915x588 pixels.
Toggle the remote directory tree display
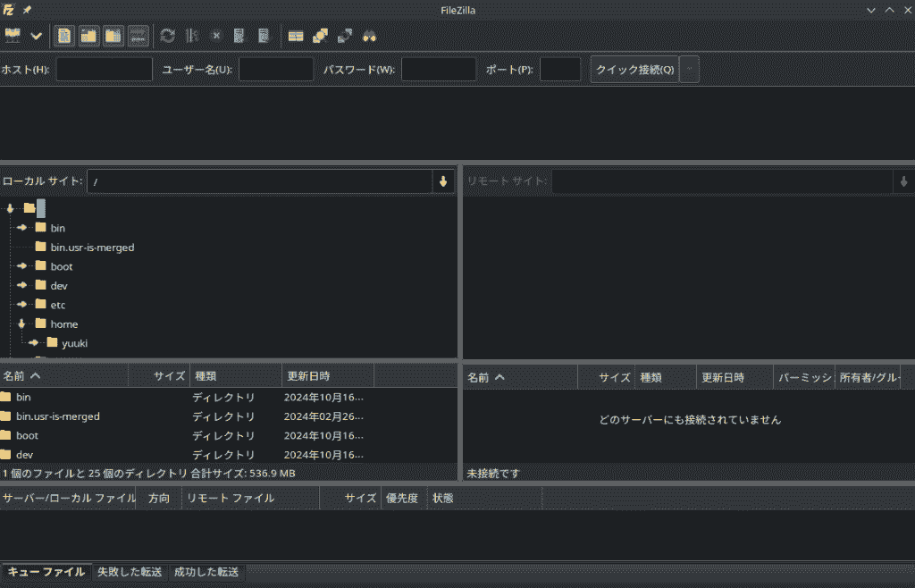[113, 36]
